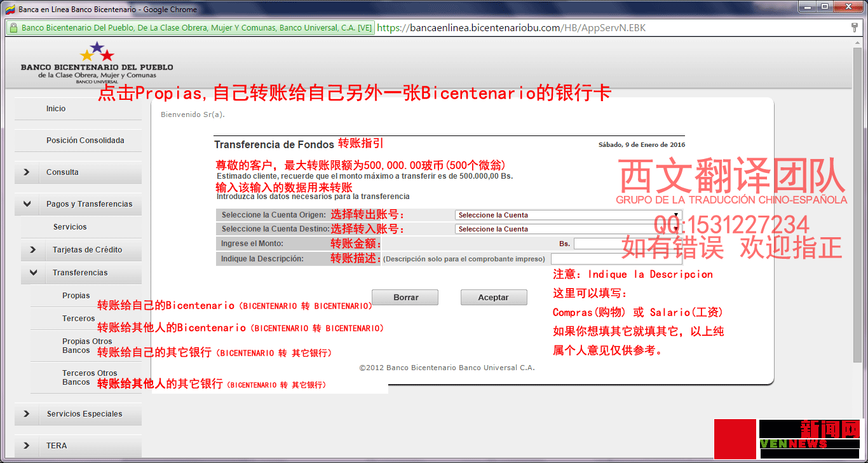Select Terceros transfer option

click(79, 319)
